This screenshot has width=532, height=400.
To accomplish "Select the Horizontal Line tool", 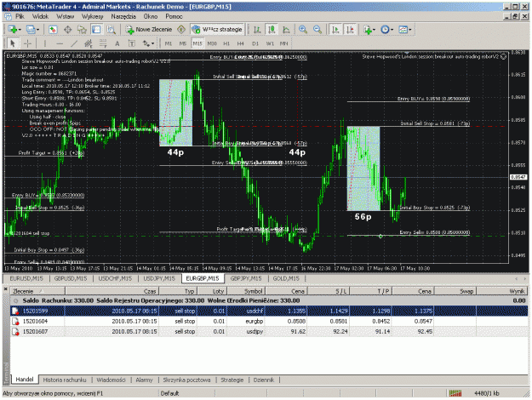I will 60,43.
